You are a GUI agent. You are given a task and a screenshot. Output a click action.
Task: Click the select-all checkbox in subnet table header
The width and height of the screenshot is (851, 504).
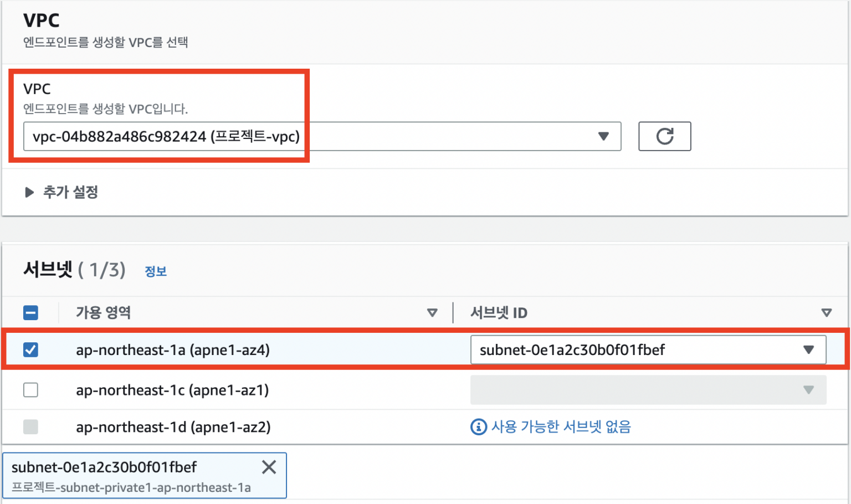[30, 312]
